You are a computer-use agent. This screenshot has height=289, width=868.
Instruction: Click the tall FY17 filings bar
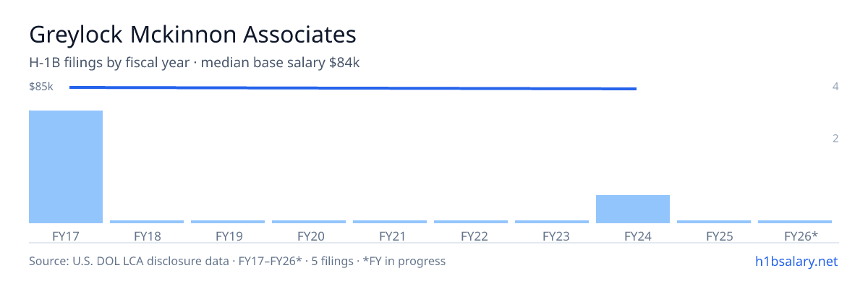[66, 167]
